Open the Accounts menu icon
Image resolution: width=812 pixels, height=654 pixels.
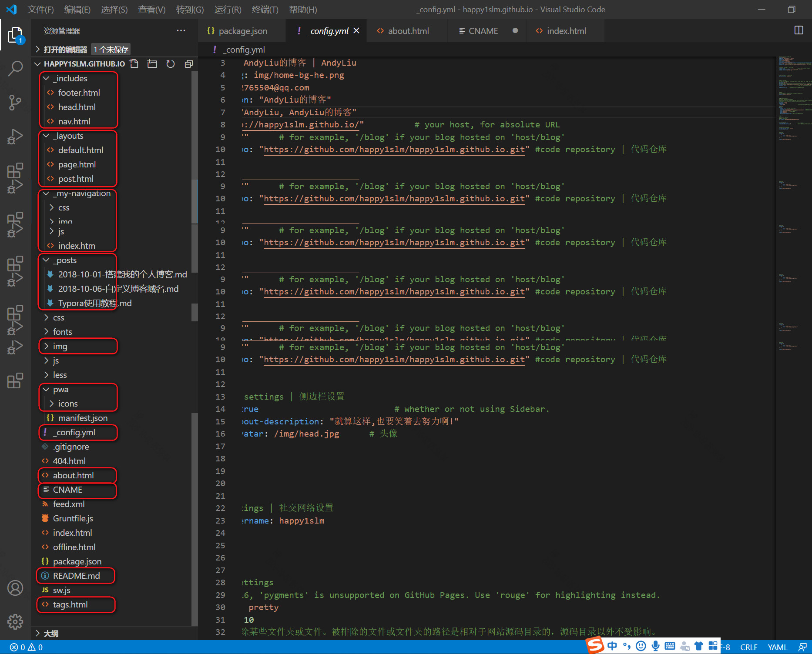point(15,588)
